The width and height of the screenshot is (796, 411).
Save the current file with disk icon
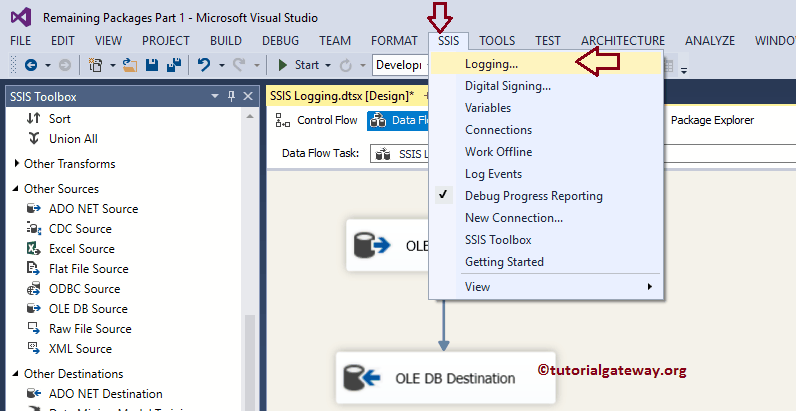coord(152,65)
